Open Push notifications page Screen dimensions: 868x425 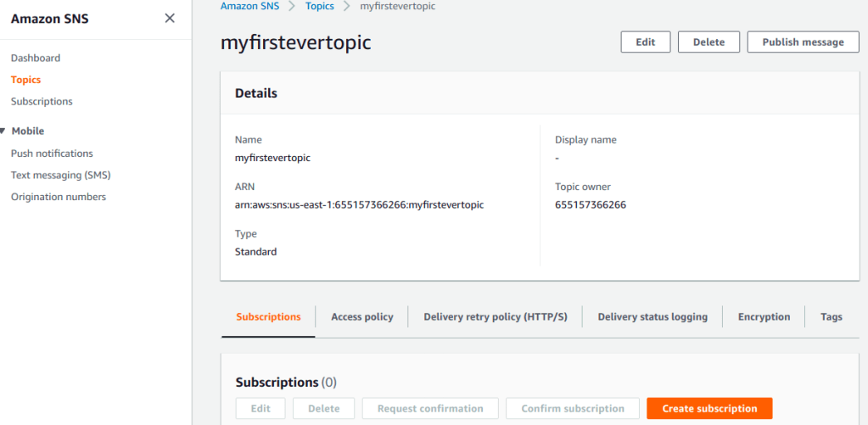pyautogui.click(x=52, y=154)
